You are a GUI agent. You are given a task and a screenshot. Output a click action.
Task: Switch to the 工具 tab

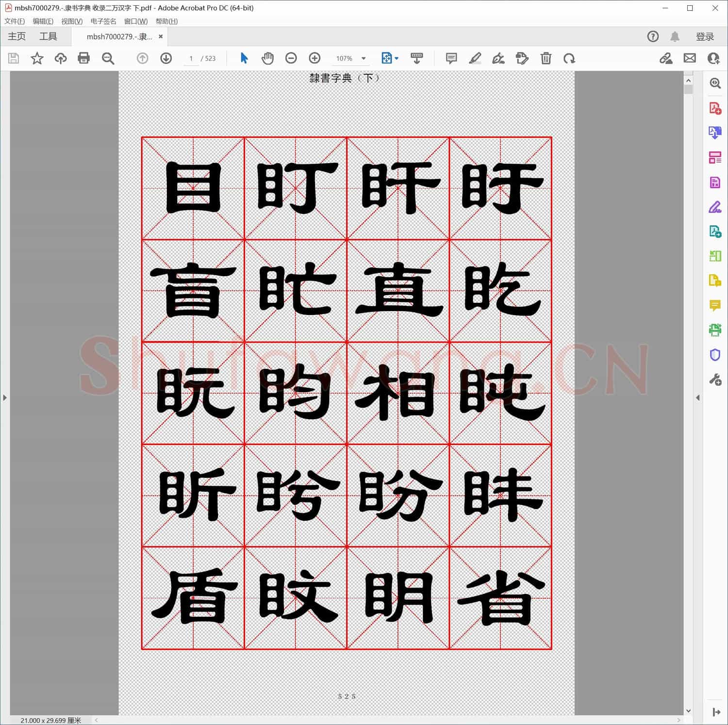click(x=48, y=36)
